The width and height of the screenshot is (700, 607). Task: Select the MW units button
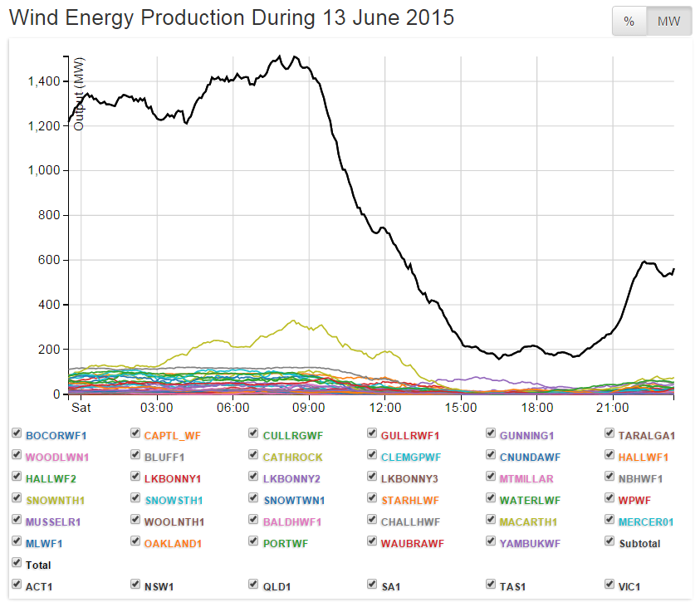668,22
